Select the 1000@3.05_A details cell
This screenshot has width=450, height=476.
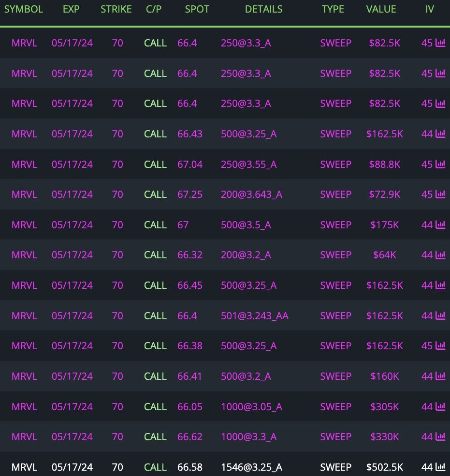tap(251, 406)
